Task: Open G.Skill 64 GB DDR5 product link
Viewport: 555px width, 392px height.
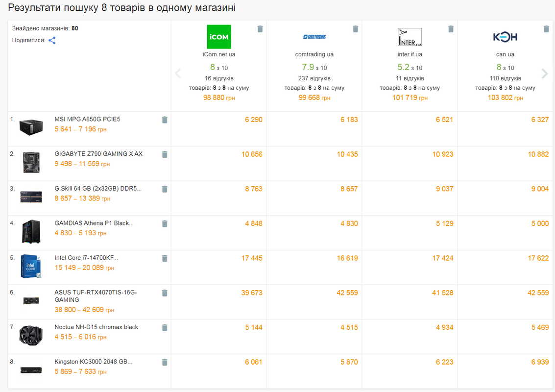Action: point(98,189)
